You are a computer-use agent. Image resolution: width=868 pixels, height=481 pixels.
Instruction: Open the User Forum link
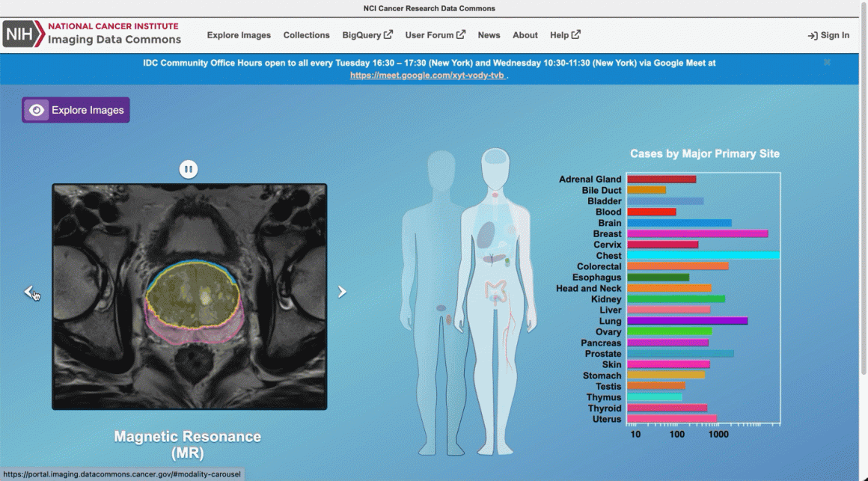tap(435, 35)
